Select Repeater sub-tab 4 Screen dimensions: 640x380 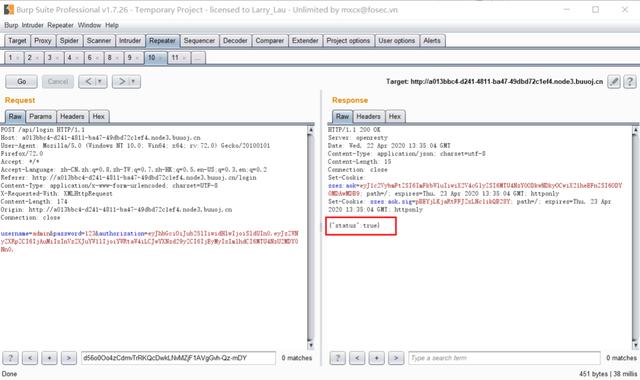(73, 58)
